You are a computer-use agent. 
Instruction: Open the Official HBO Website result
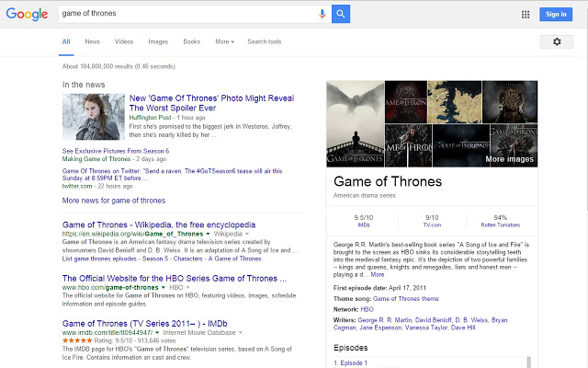click(174, 279)
